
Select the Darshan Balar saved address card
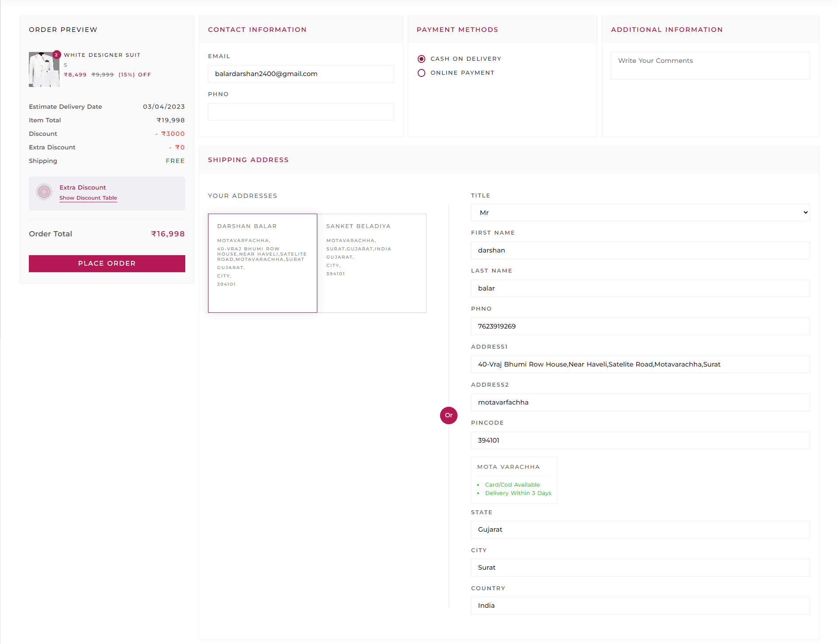click(x=263, y=263)
